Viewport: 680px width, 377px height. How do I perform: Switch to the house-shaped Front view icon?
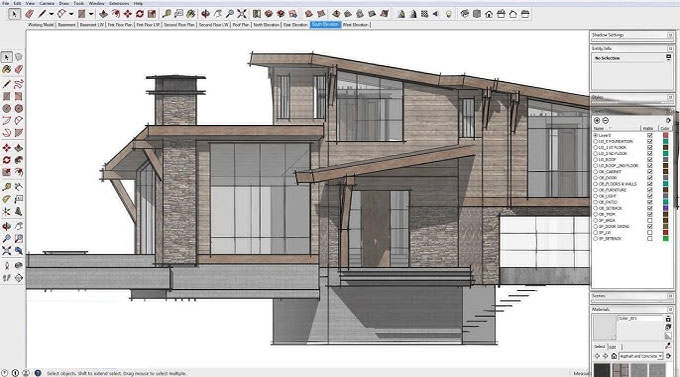(x=489, y=14)
